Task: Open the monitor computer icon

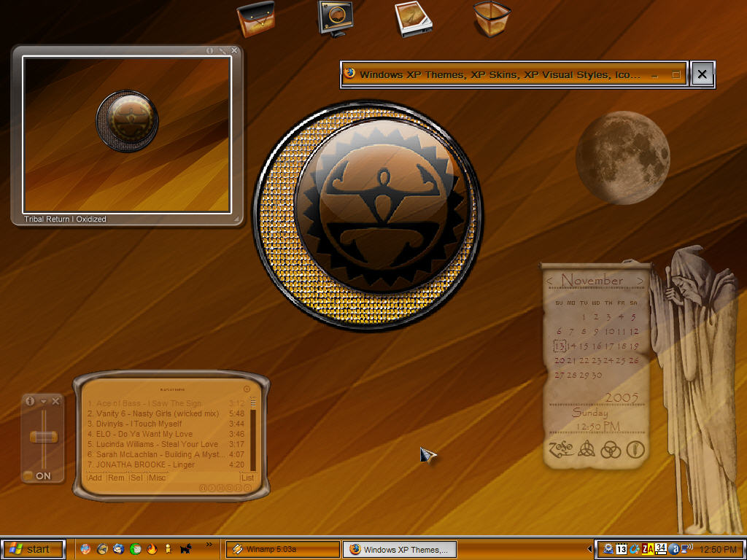Action: tap(336, 19)
